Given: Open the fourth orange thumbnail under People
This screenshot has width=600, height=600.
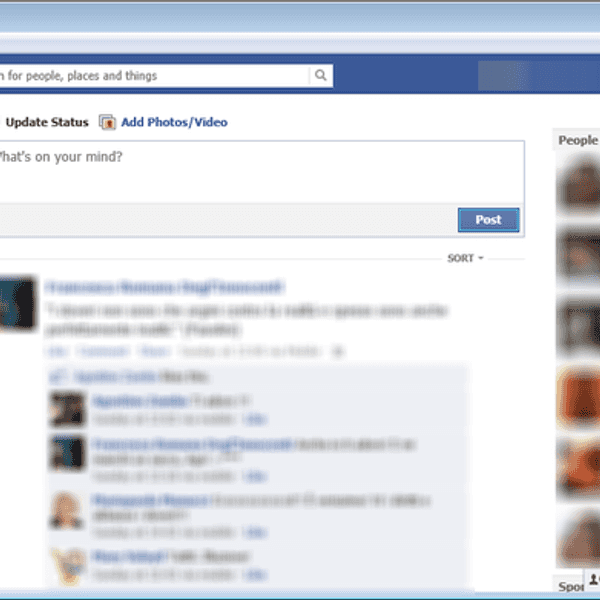Looking at the screenshot, I should coord(578,396).
